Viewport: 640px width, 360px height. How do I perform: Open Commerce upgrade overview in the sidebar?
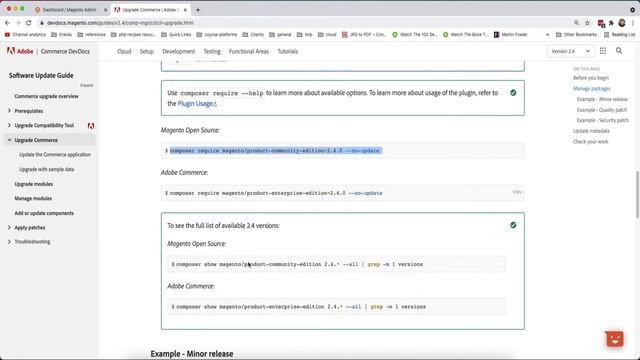point(47,96)
